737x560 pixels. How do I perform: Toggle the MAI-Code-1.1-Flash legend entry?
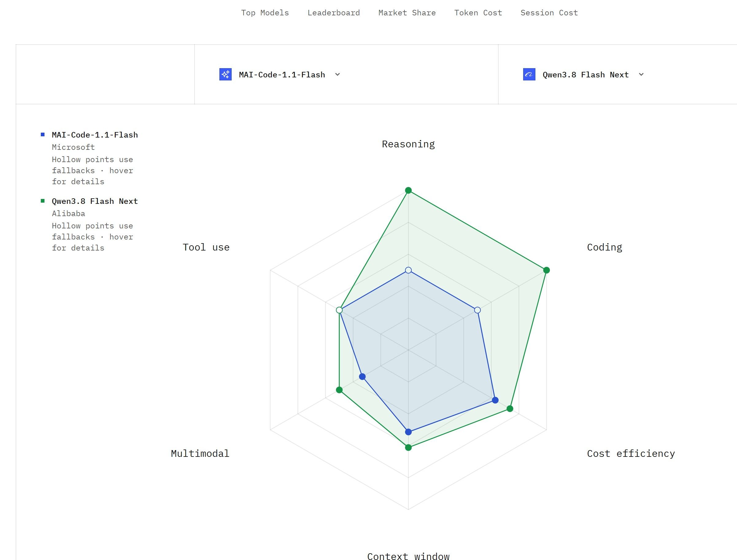[x=95, y=135]
